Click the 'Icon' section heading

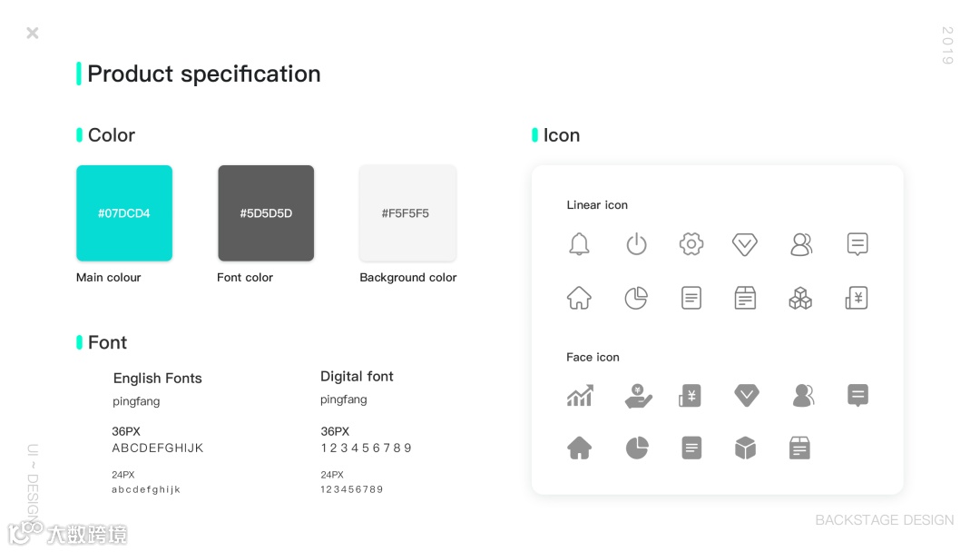click(x=562, y=135)
